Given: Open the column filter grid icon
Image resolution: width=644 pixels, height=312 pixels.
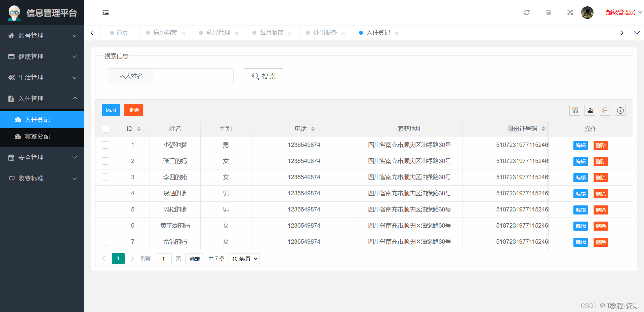Looking at the screenshot, I should point(575,110).
